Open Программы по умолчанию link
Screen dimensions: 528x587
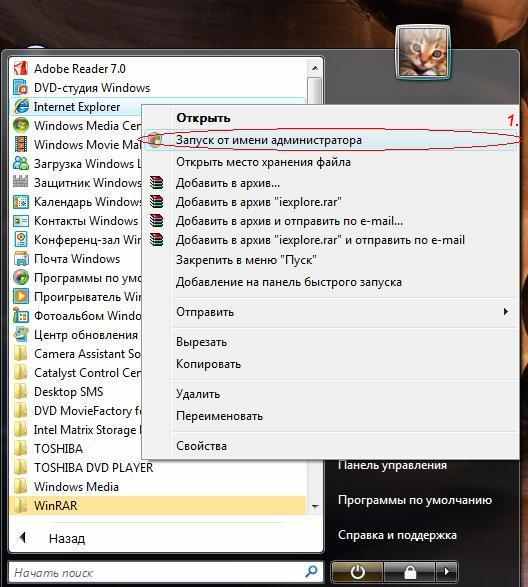(x=415, y=500)
